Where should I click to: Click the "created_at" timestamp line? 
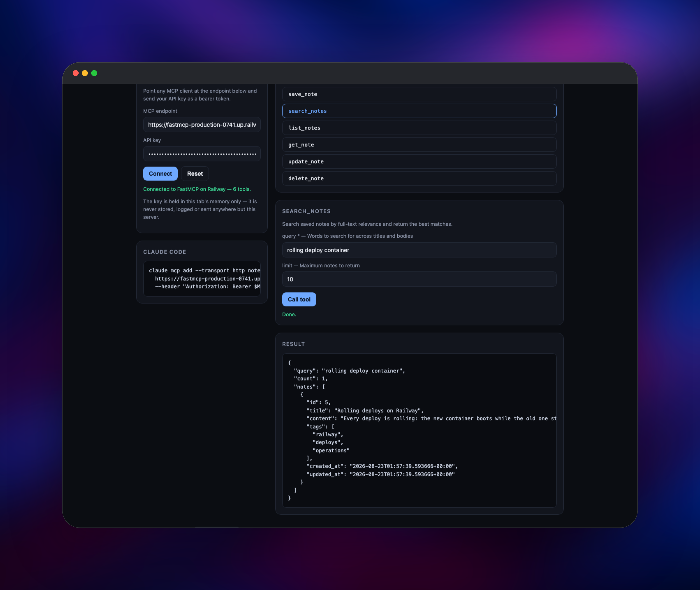point(382,466)
